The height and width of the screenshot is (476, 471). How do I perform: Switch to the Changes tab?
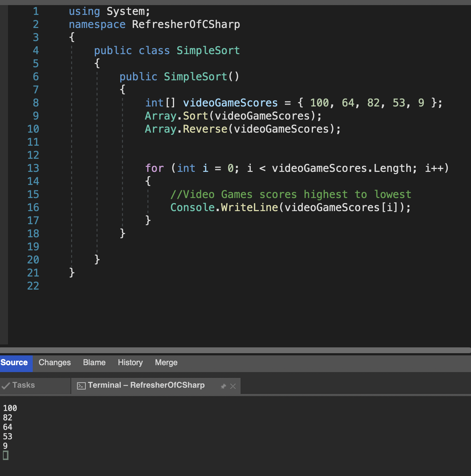[x=55, y=362]
